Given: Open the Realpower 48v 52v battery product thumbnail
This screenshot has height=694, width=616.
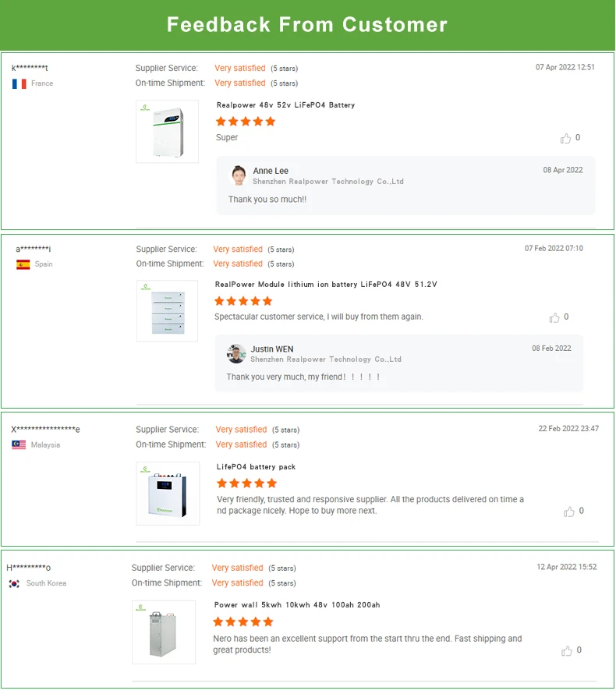Looking at the screenshot, I should 168,132.
